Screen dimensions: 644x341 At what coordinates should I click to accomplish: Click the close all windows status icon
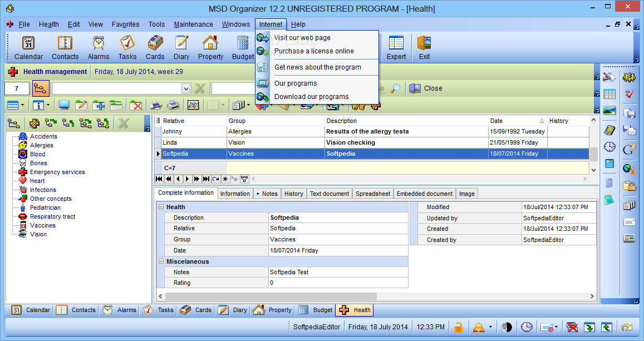coord(572,327)
